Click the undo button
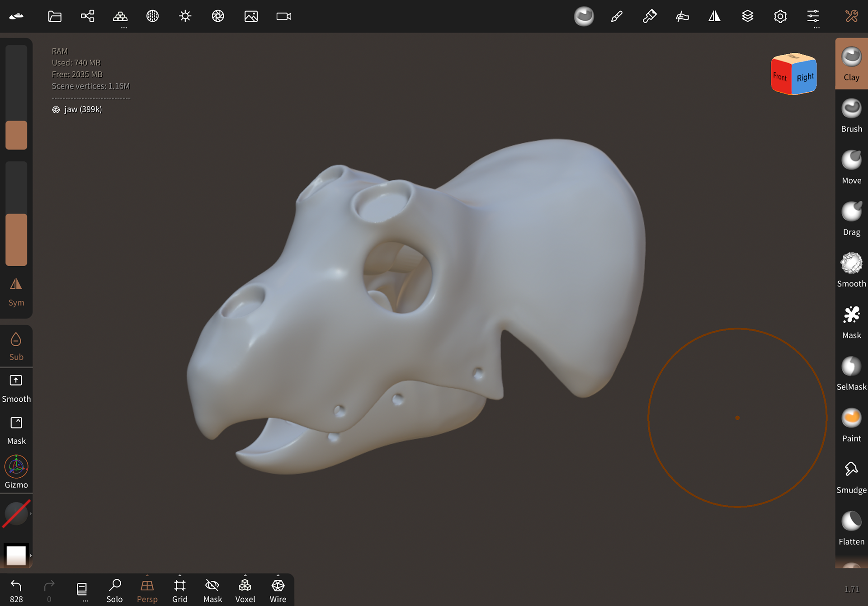Screen dimensions: 868x606 click(x=16, y=586)
